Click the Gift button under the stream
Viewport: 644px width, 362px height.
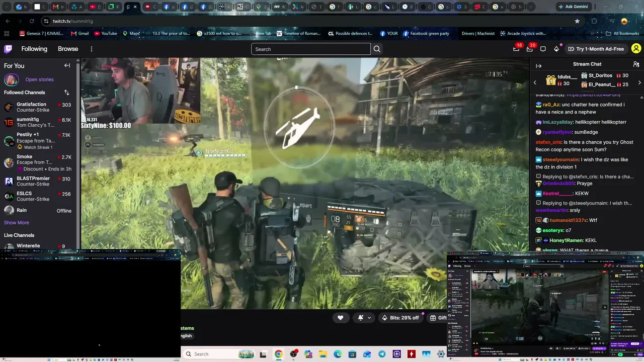coord(438,318)
